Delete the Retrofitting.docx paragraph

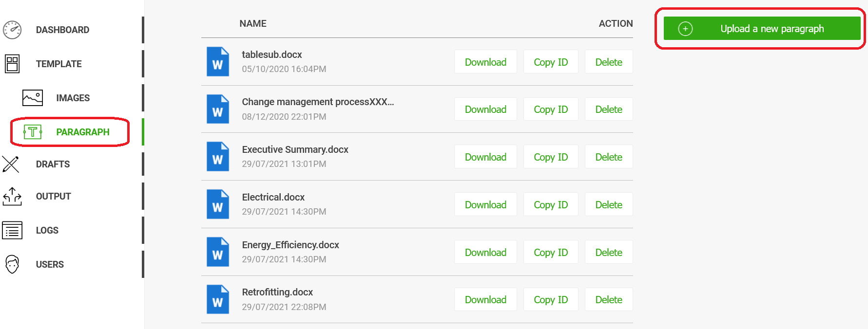tap(609, 300)
